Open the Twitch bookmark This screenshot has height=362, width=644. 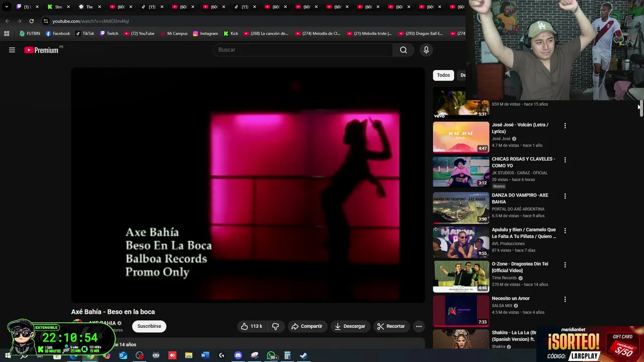(109, 34)
